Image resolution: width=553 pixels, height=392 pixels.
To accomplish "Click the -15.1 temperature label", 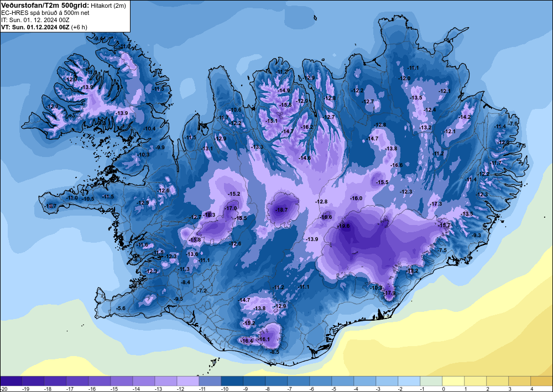I will (272, 121).
